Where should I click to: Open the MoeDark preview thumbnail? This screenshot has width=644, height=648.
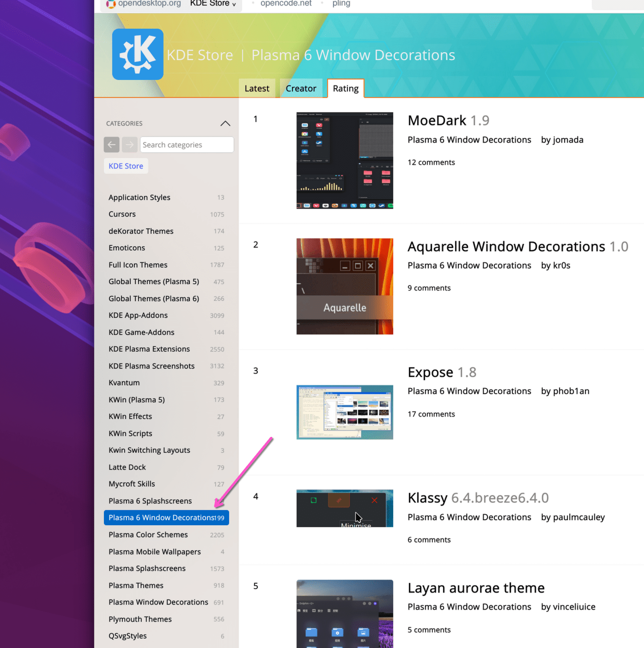[x=345, y=160]
